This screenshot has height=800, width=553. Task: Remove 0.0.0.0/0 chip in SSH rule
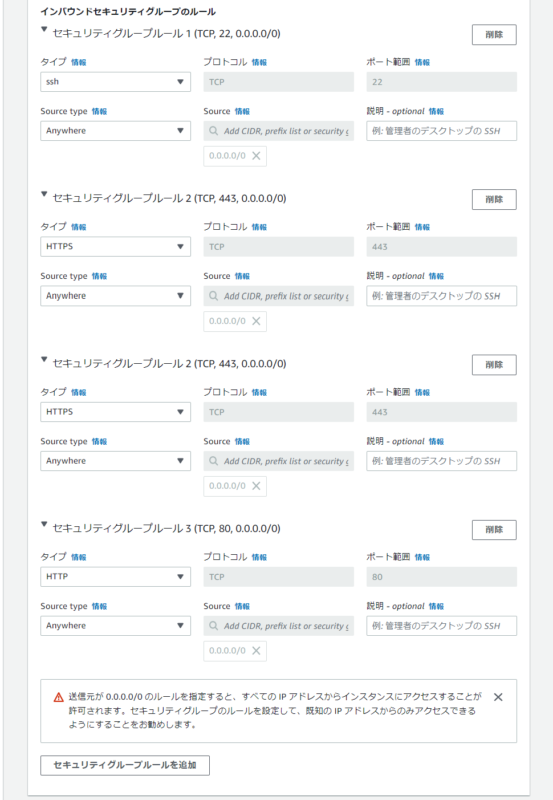257,156
